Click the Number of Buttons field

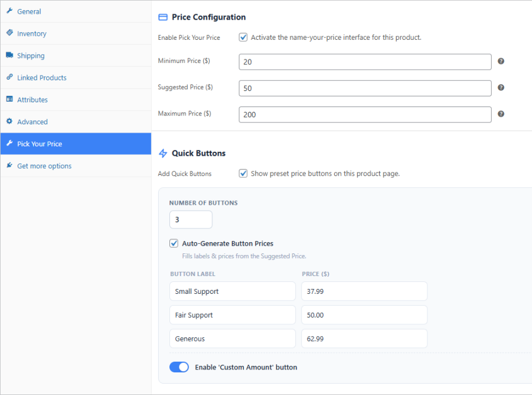190,220
